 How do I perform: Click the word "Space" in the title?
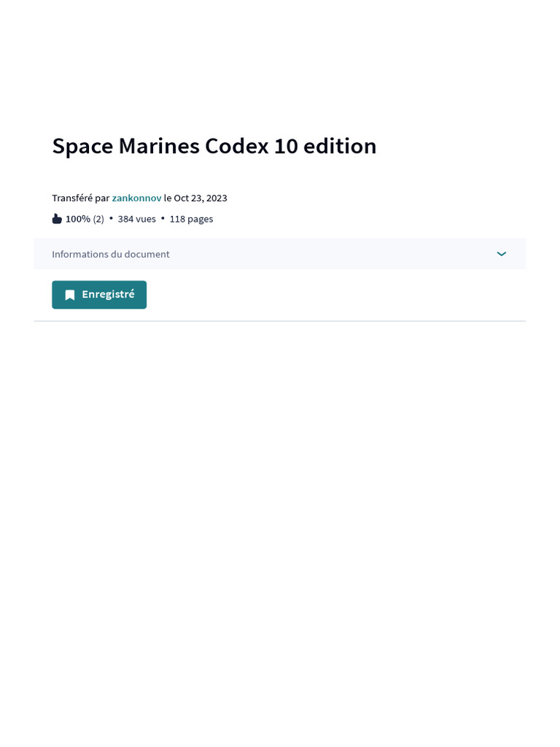[82, 146]
